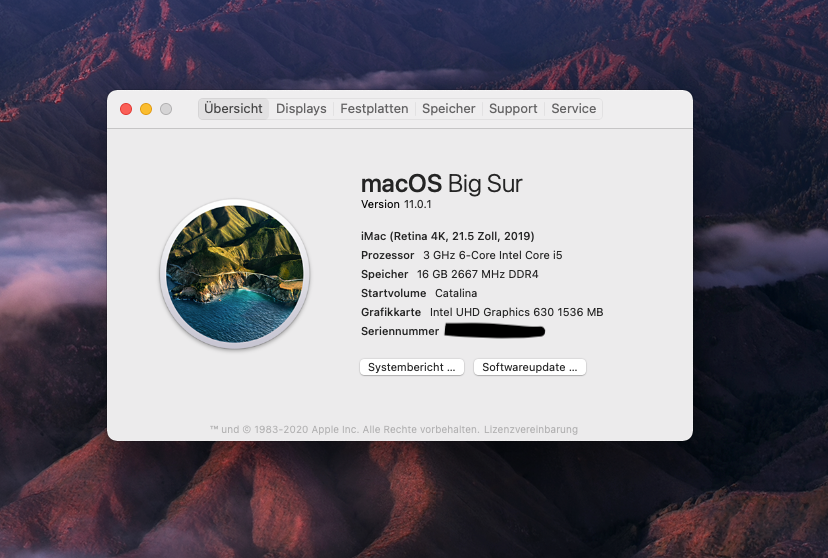
Task: Switch to the Service tab
Action: point(573,109)
